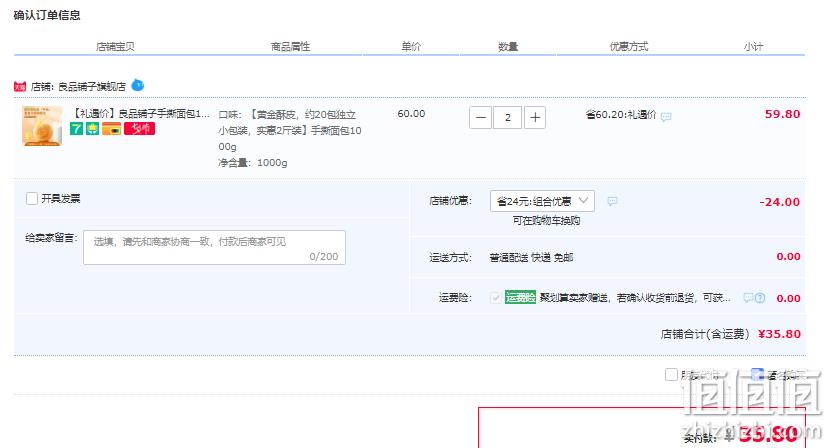Click the Tmall logo icon beside 店铺
This screenshot has width=831, height=448.
tap(20, 86)
